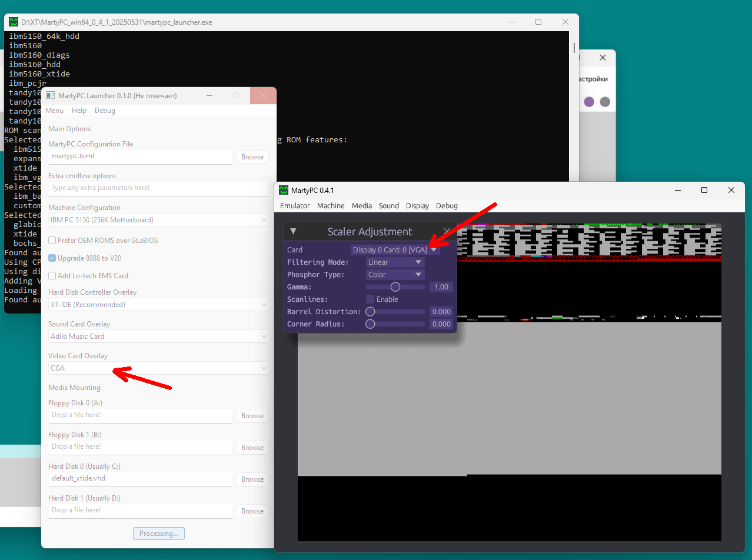This screenshot has height=560, width=752.
Task: Click the MartyPC Configuration File field
Action: coord(141,156)
